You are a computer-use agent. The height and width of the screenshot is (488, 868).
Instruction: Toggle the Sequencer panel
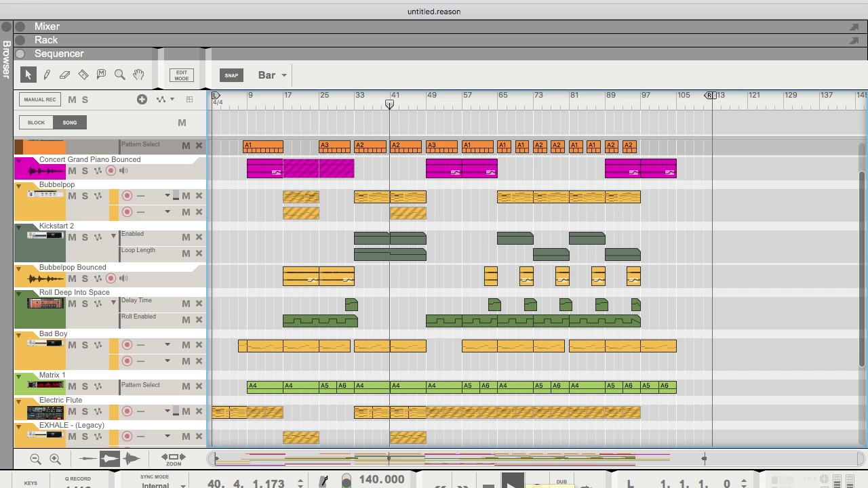point(59,54)
